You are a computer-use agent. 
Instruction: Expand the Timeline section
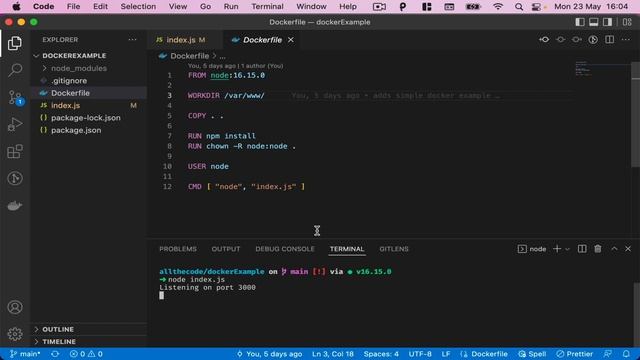coord(59,341)
